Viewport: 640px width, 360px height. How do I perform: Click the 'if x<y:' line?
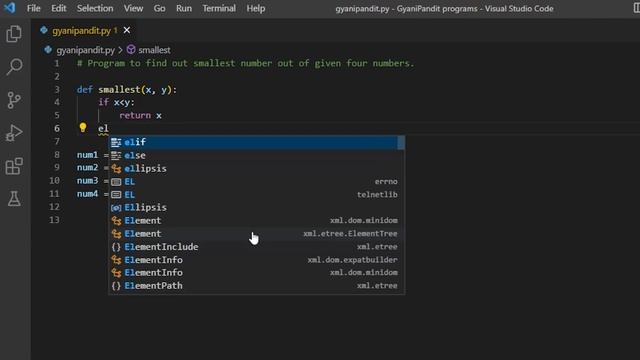coord(116,102)
